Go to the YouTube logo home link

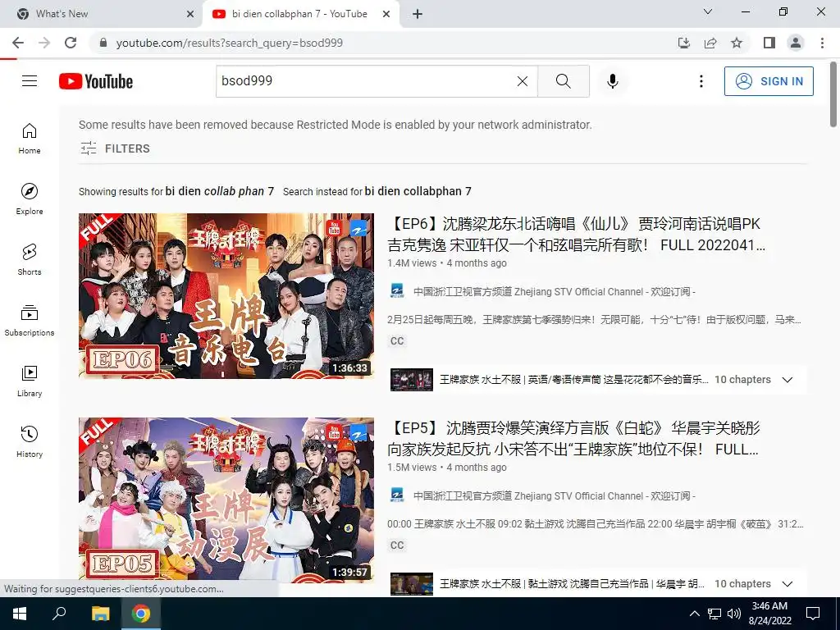pyautogui.click(x=96, y=81)
